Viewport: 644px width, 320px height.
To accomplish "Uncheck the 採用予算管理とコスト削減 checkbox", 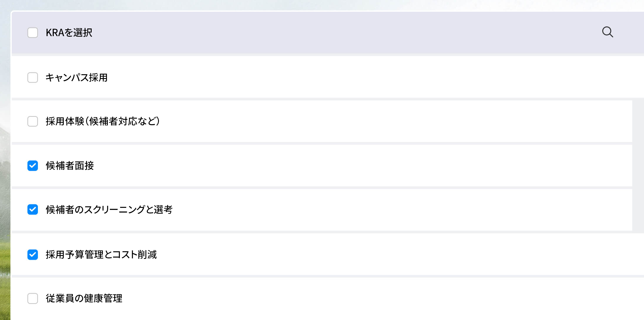I will pos(33,255).
